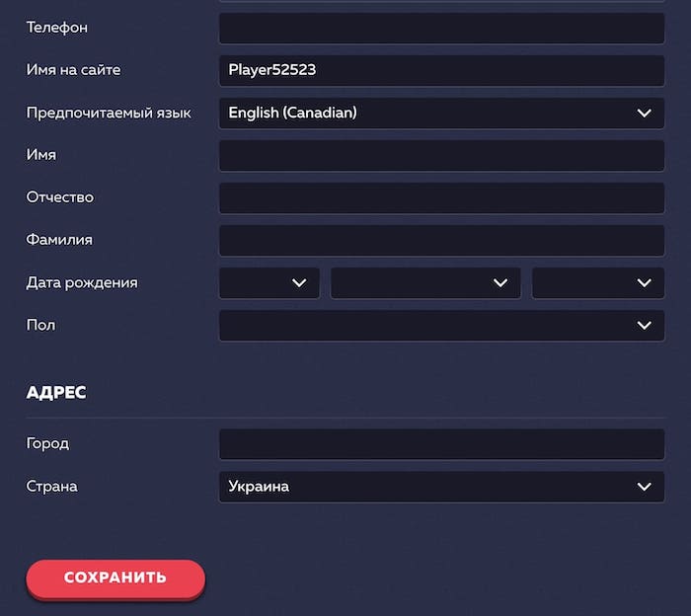
Task: Click the Телефон input field
Action: tap(441, 29)
